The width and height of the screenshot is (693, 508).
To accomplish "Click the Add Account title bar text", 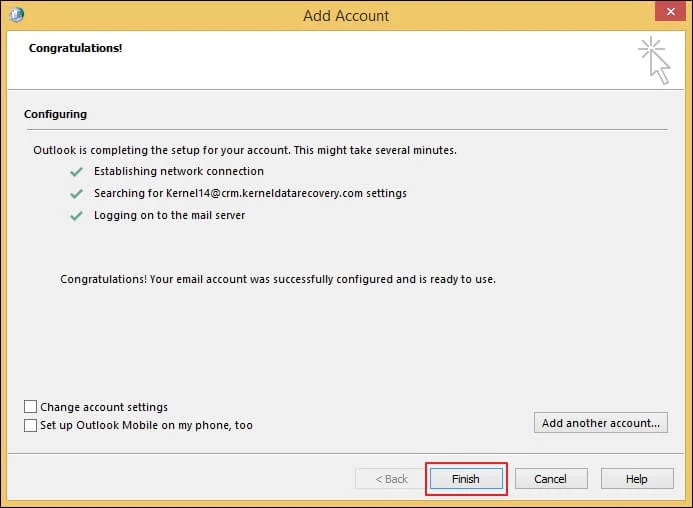I will (346, 16).
